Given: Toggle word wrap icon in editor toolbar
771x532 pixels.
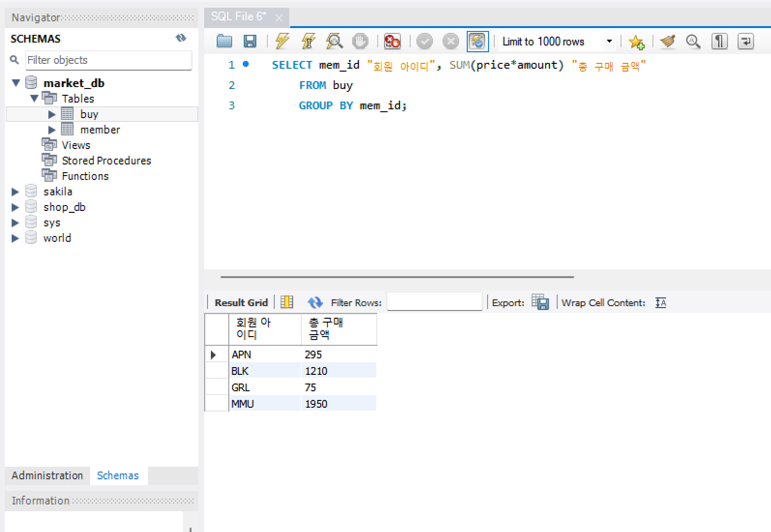Looking at the screenshot, I should pos(745,42).
